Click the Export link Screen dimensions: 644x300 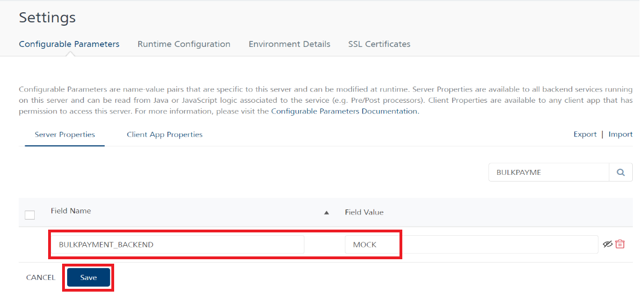(x=585, y=135)
